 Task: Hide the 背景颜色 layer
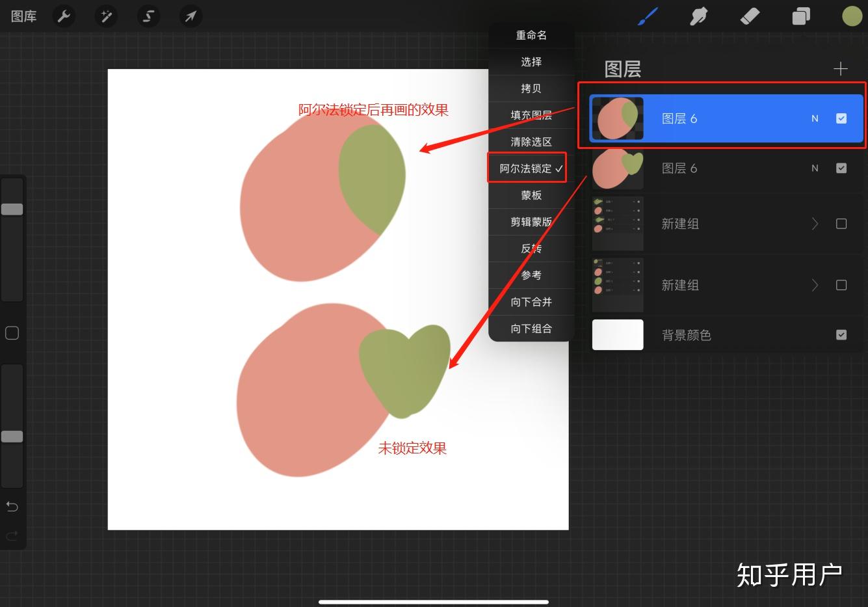pyautogui.click(x=841, y=334)
